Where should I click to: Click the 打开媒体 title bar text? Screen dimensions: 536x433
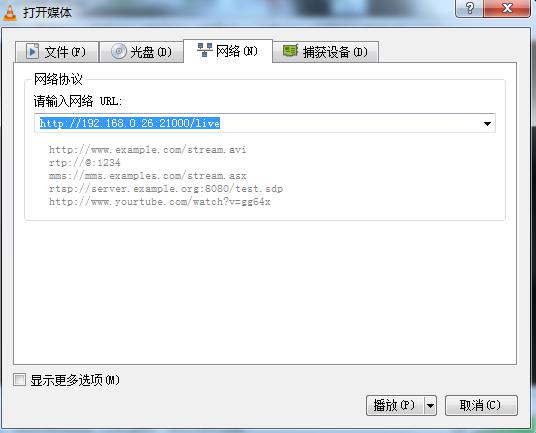(x=47, y=13)
